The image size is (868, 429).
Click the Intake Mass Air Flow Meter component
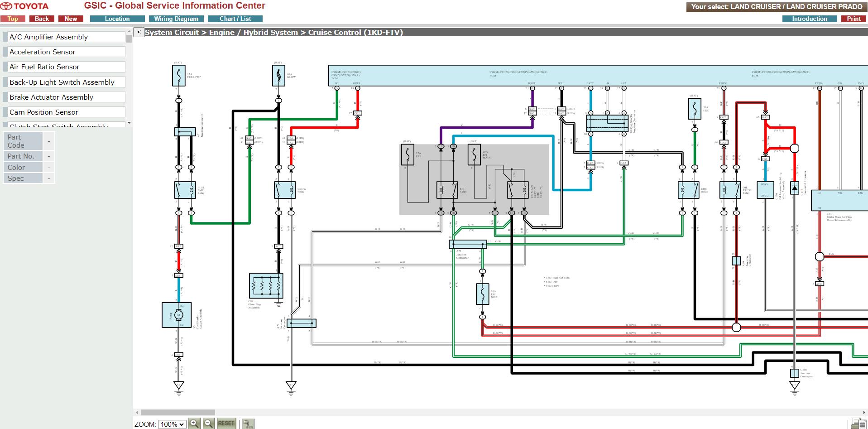pyautogui.click(x=839, y=201)
